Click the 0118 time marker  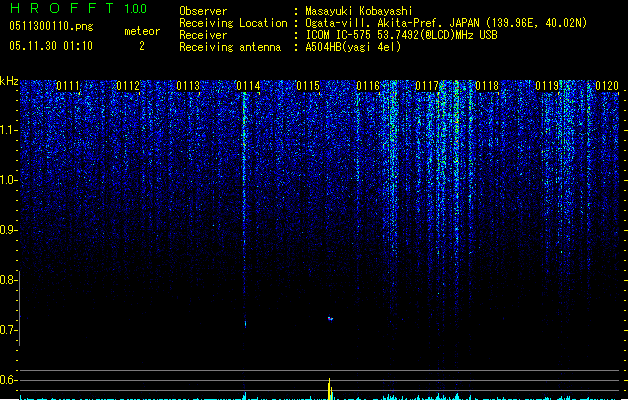coord(487,86)
